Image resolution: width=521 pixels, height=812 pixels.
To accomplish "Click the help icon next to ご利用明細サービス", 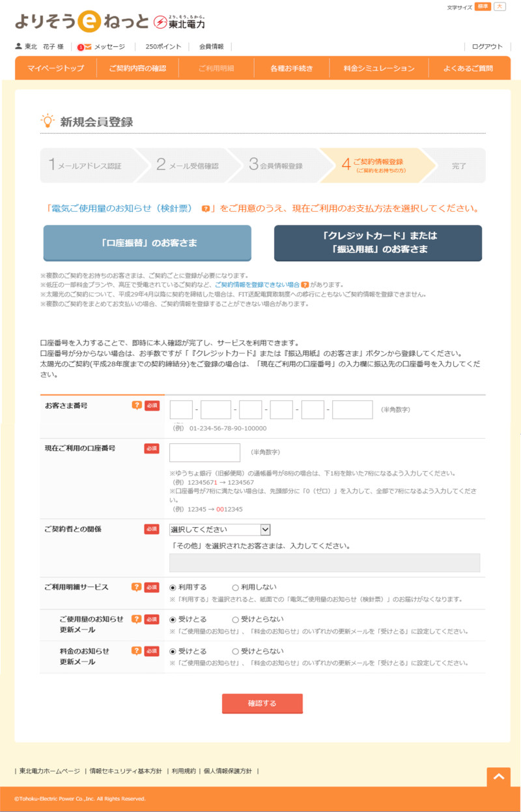I will (136, 587).
